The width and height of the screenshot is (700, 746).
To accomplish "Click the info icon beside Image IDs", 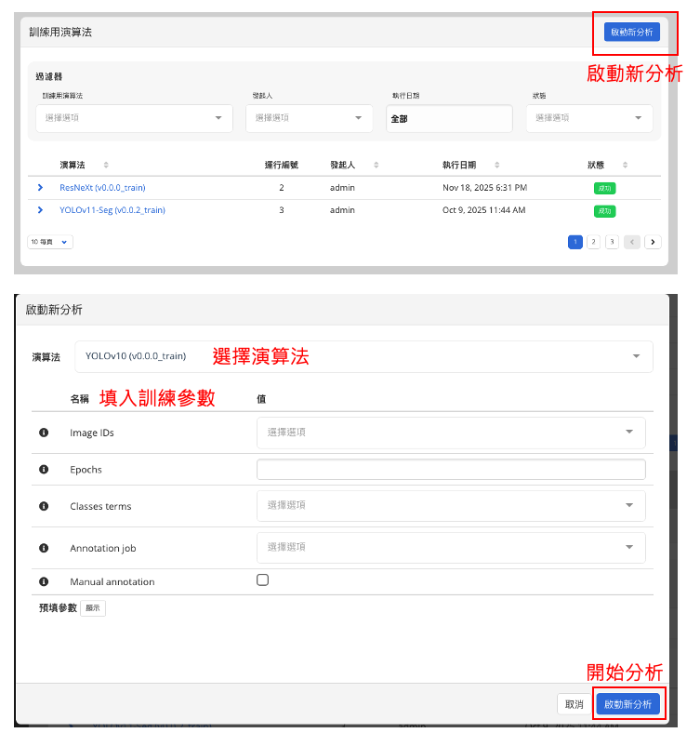I will coord(44,433).
